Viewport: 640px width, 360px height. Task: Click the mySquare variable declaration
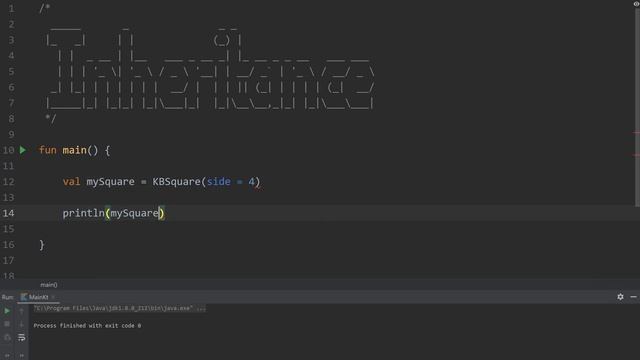tap(110, 182)
